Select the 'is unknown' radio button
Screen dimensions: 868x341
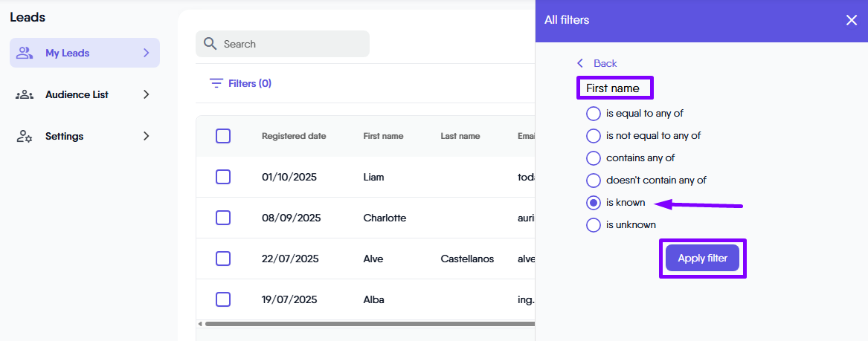pyautogui.click(x=594, y=225)
